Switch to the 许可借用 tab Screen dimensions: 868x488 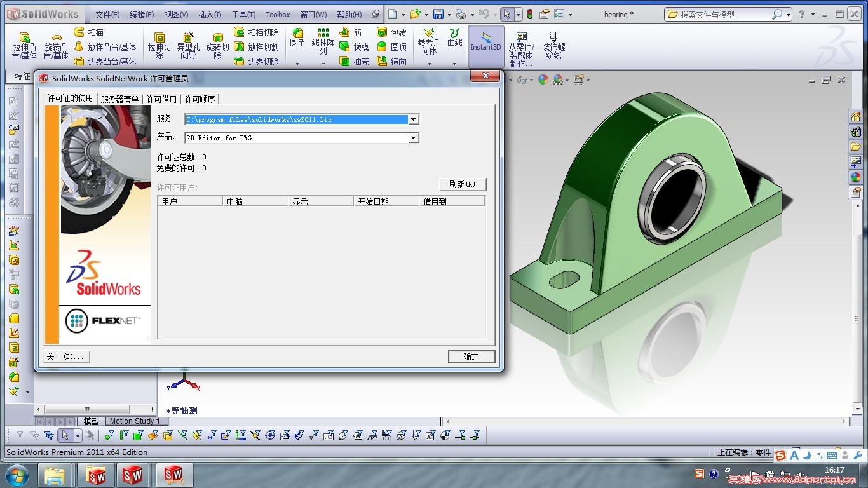coord(161,99)
